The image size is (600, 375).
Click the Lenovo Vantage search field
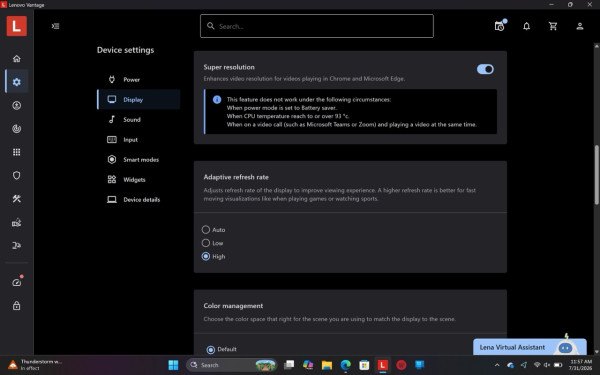pyautogui.click(x=317, y=26)
